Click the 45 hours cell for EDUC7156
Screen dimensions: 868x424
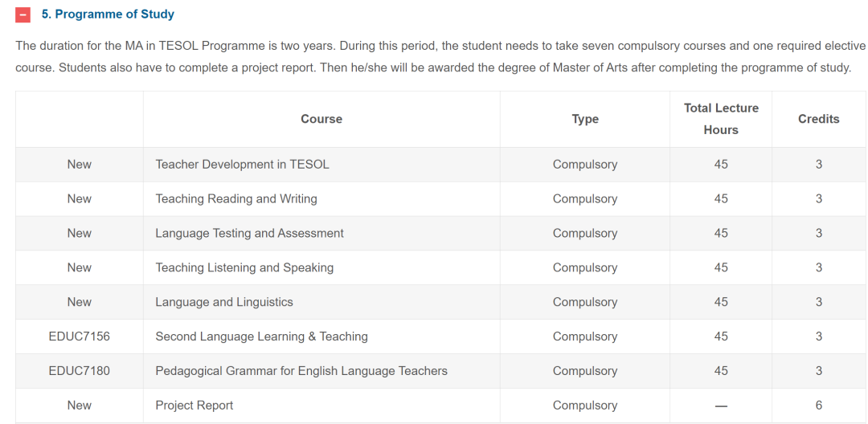pos(721,336)
